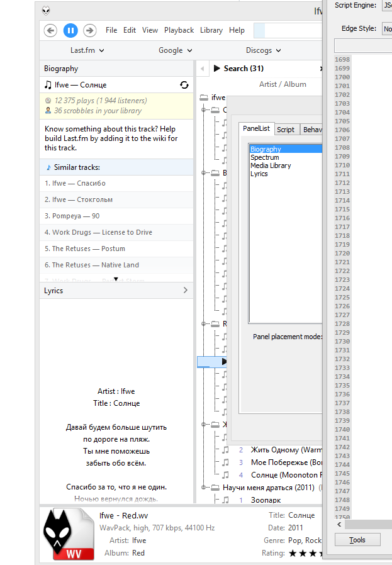Viewport: 392px width, 565px height.
Task: Select track 4 Солнце (Moonoton
Action: click(286, 475)
